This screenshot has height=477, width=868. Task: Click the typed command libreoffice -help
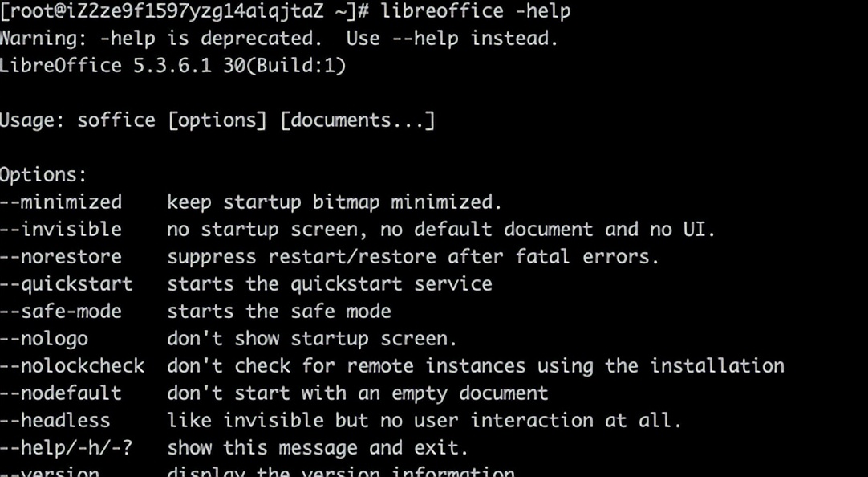click(x=476, y=10)
